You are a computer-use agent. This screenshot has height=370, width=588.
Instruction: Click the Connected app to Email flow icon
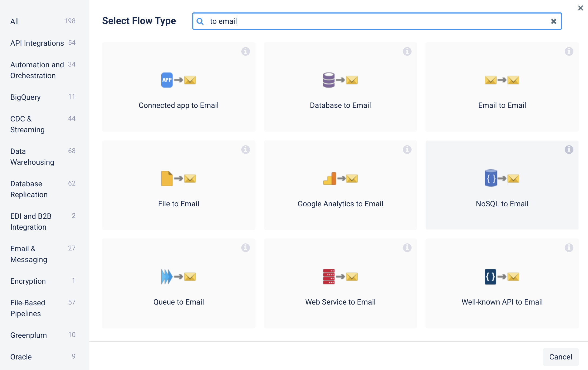(x=179, y=80)
